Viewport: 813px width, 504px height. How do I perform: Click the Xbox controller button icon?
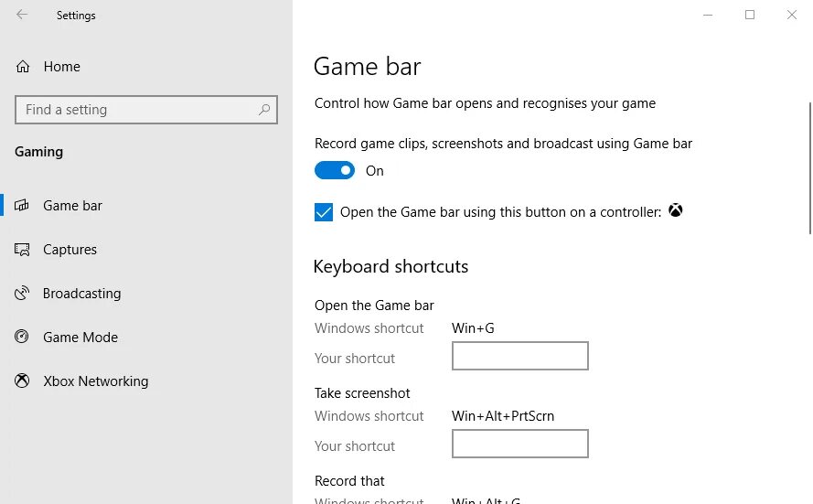(x=675, y=210)
